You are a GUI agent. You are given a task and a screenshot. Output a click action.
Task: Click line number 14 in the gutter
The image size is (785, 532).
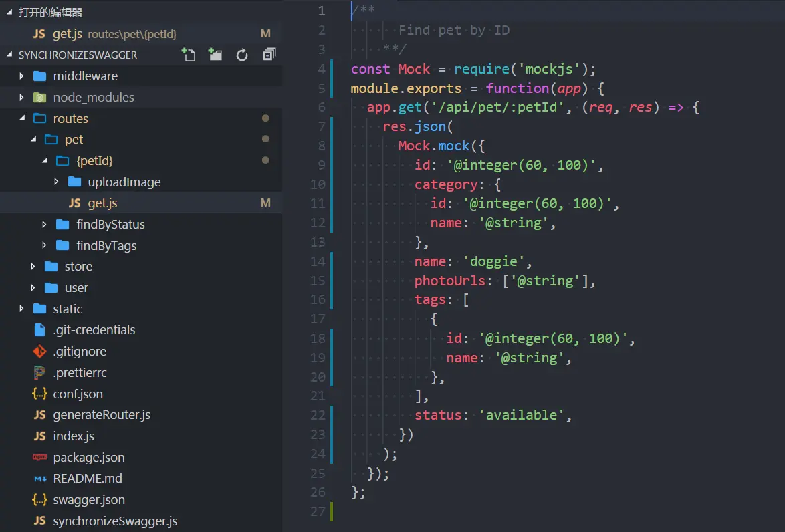318,261
